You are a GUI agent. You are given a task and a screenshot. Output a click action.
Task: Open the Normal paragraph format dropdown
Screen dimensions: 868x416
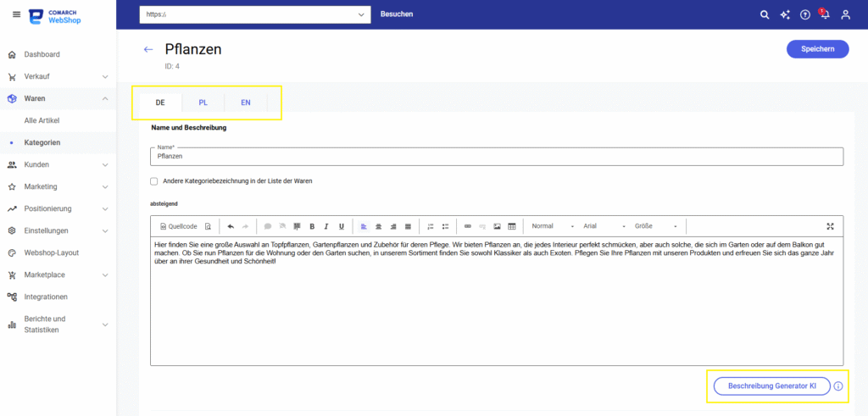tap(553, 226)
